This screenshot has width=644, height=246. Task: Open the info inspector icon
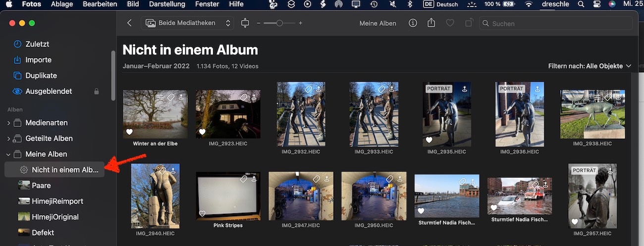413,23
